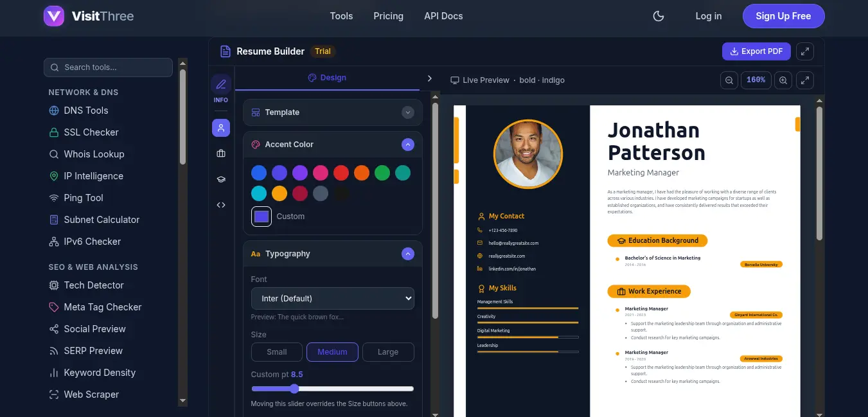Click the Meta Tag Checker tag icon
Image resolution: width=868 pixels, height=417 pixels.
click(54, 307)
